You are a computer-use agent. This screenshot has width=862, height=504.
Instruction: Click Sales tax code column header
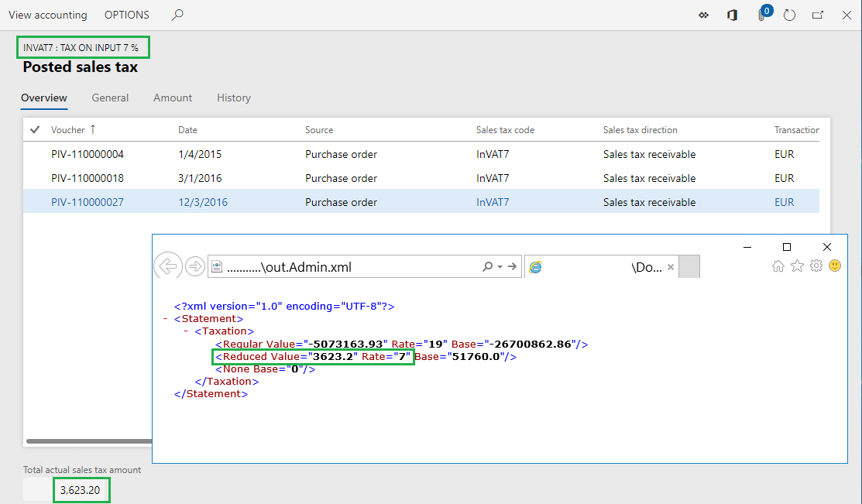505,130
